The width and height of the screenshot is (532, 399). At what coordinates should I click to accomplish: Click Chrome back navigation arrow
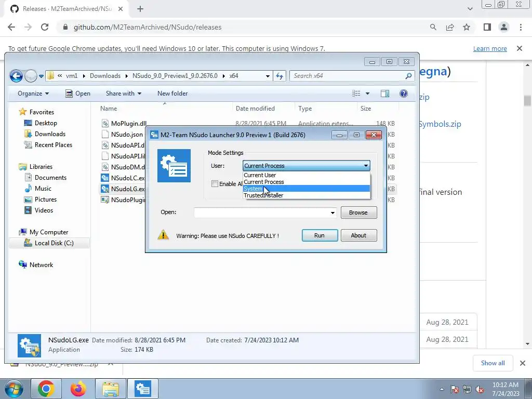(11, 27)
